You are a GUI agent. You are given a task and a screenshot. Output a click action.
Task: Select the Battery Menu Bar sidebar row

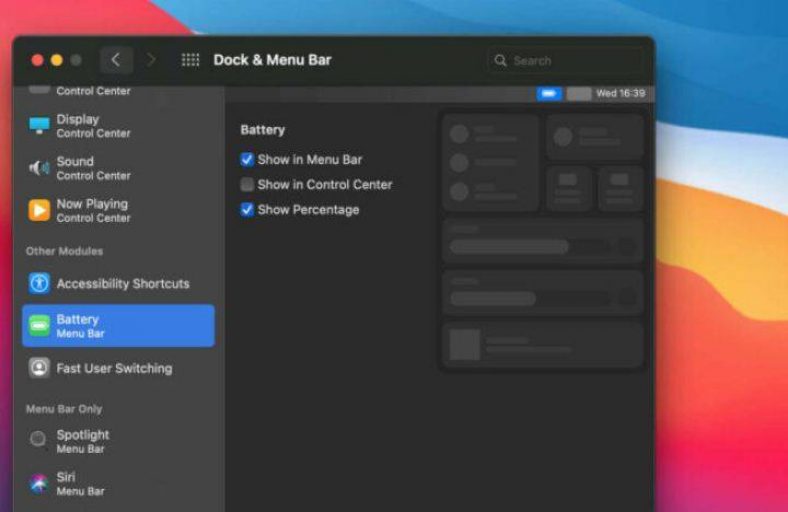pos(119,326)
